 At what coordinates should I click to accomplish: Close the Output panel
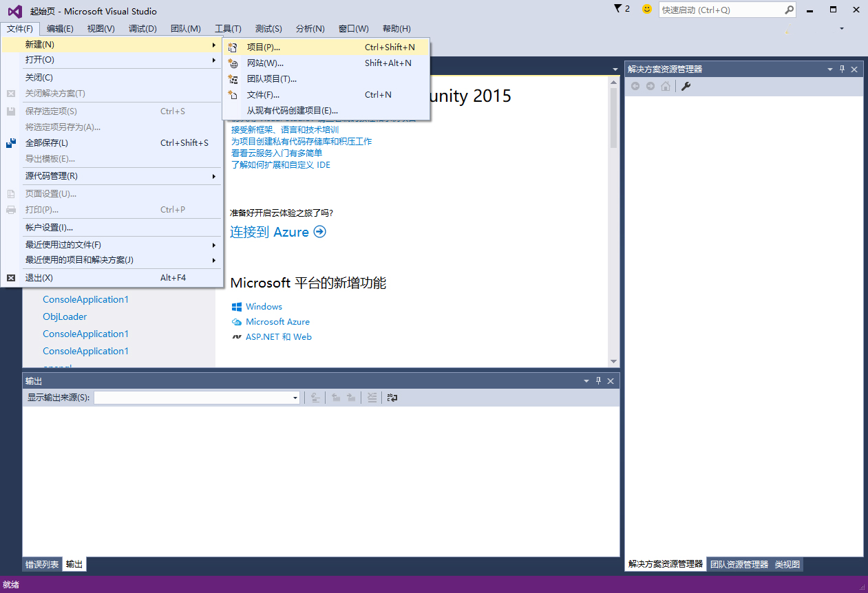pyautogui.click(x=611, y=380)
